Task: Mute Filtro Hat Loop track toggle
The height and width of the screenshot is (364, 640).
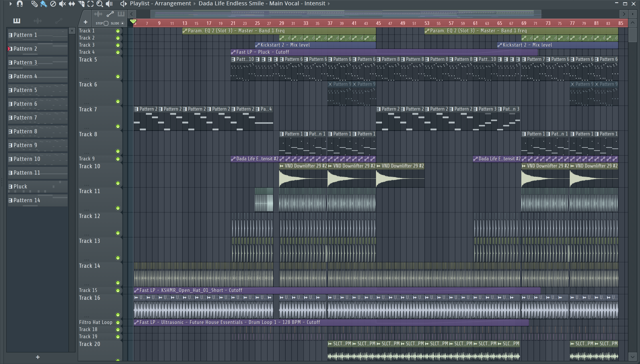Action: [118, 322]
